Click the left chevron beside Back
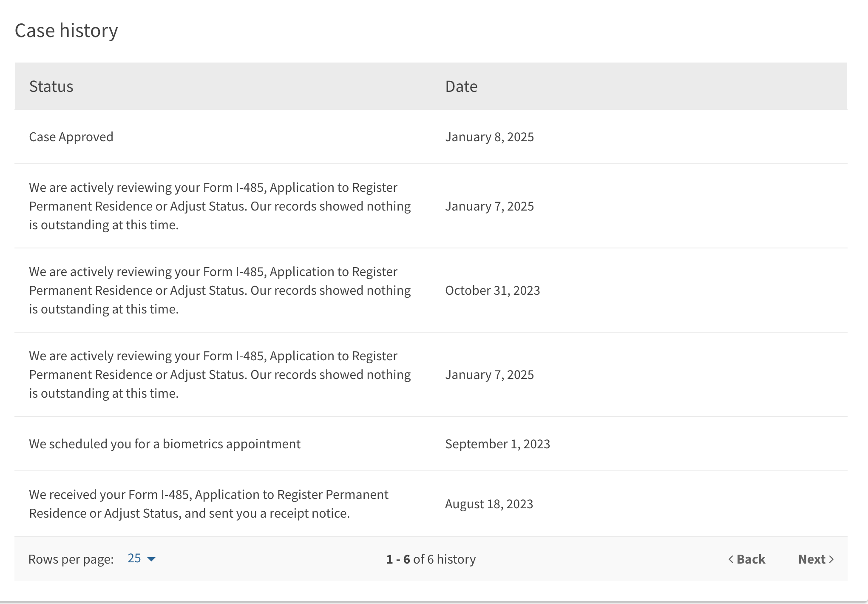Viewport: 868px width, 604px height. click(x=731, y=559)
